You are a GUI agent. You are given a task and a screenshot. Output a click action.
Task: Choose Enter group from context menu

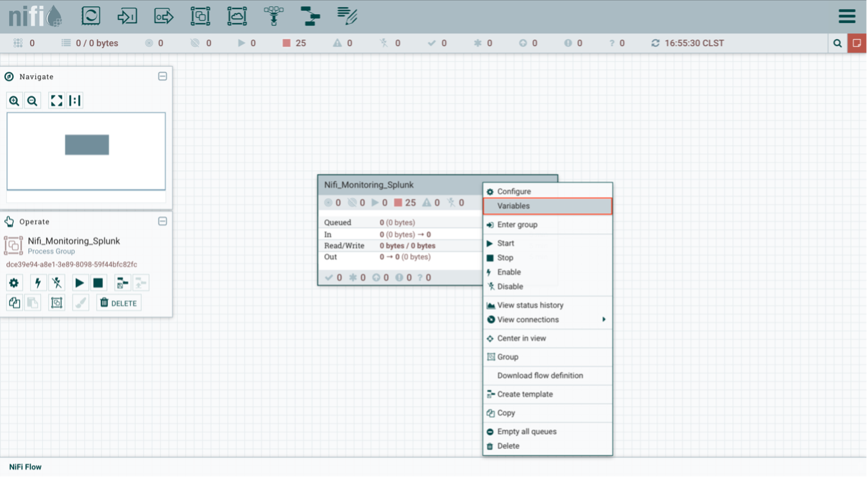tap(547, 225)
